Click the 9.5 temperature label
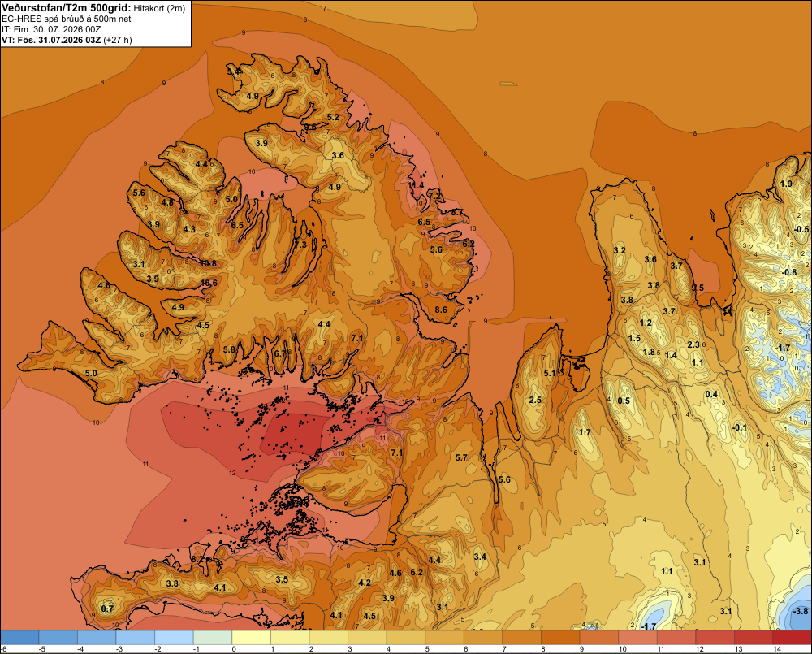This screenshot has height=654, width=812. point(698,288)
